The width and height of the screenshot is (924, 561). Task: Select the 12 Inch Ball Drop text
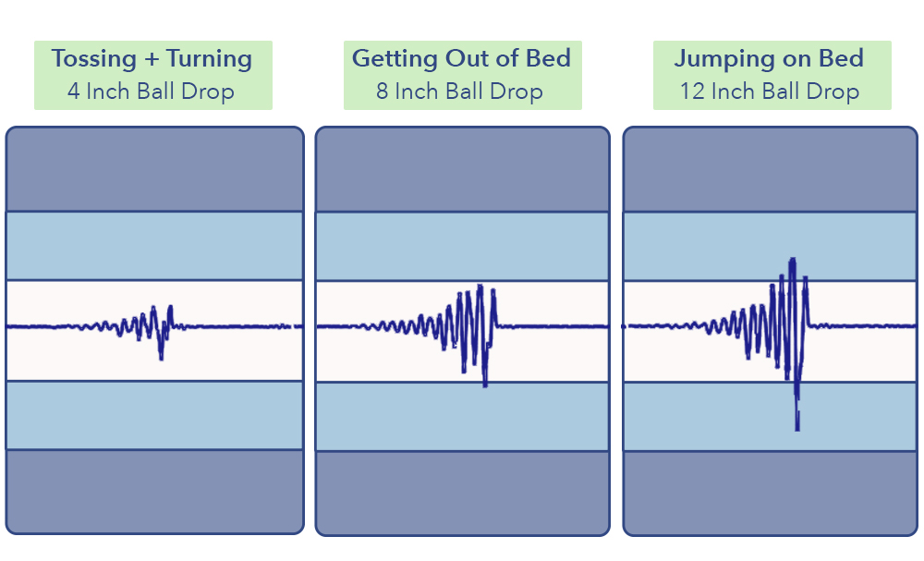pyautogui.click(x=770, y=91)
